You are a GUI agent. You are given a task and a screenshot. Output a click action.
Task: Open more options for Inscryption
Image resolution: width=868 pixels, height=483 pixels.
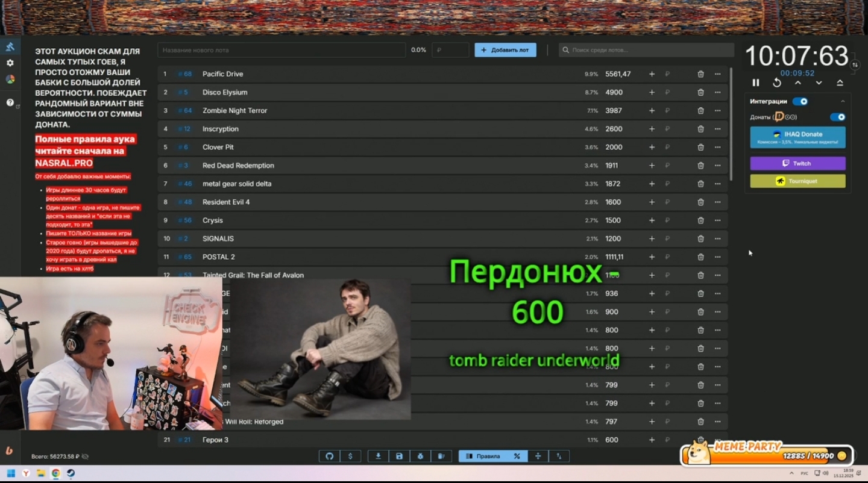pyautogui.click(x=717, y=129)
